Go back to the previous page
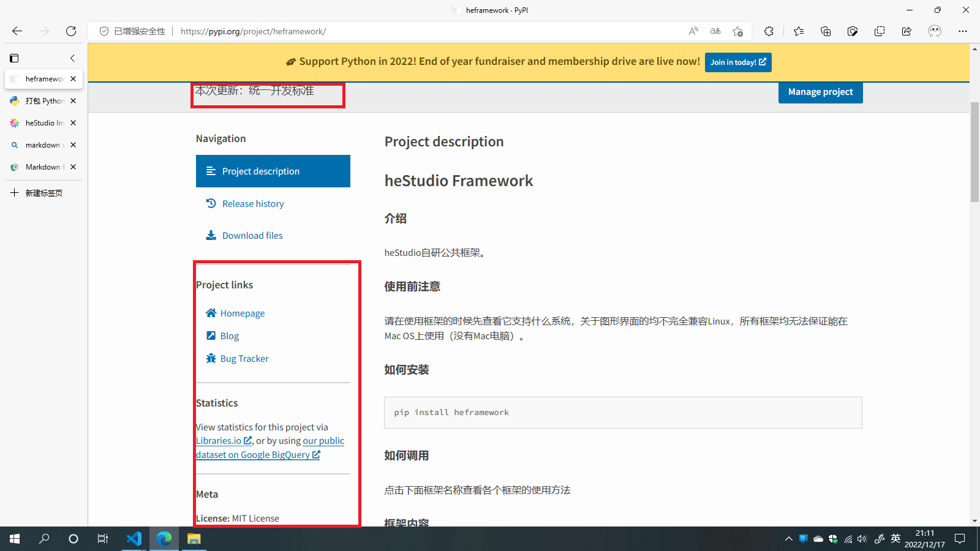This screenshot has height=551, width=980. pos(17,31)
